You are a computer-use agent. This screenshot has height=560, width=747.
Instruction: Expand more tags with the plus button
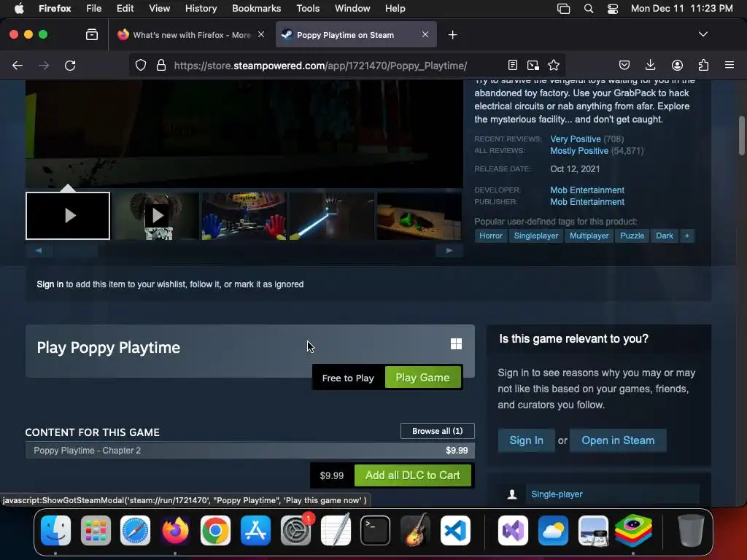687,236
